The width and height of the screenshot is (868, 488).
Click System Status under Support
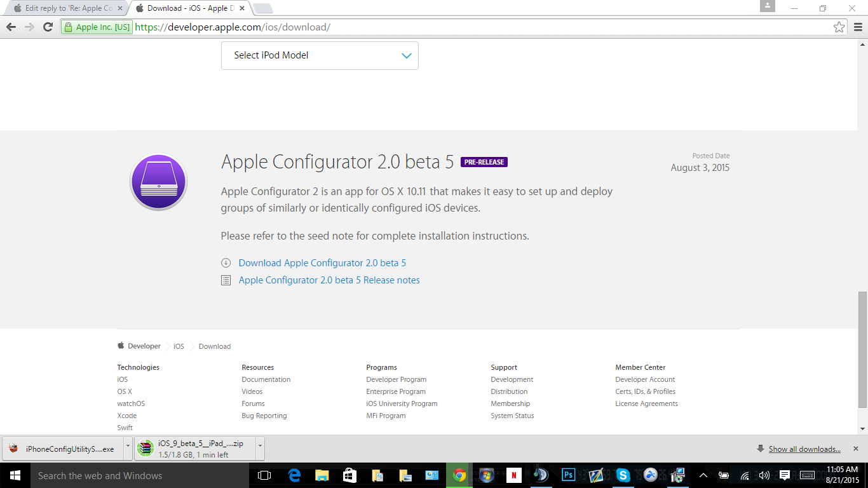512,416
